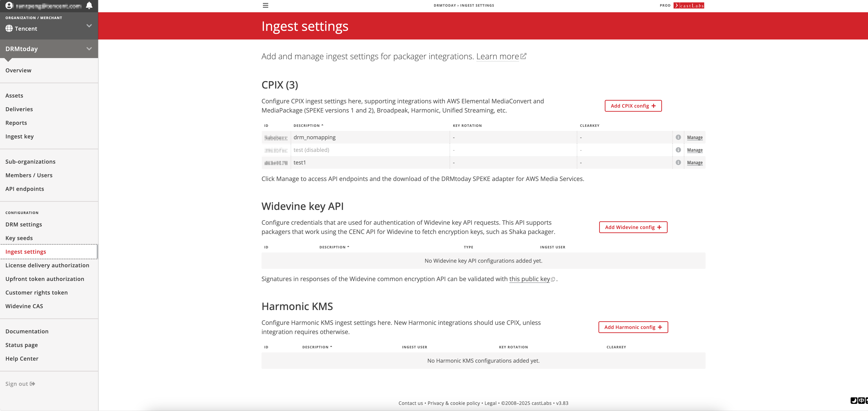Viewport: 868px width, 411px height.
Task: Open Key seeds in sidebar
Action: coord(19,238)
